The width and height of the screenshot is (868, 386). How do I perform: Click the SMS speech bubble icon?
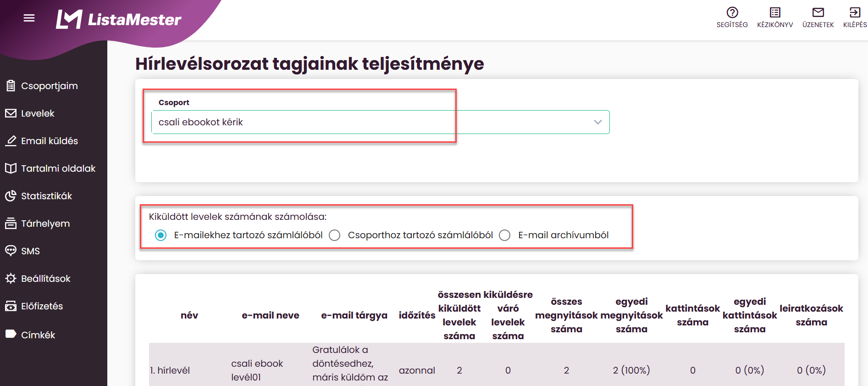click(11, 251)
